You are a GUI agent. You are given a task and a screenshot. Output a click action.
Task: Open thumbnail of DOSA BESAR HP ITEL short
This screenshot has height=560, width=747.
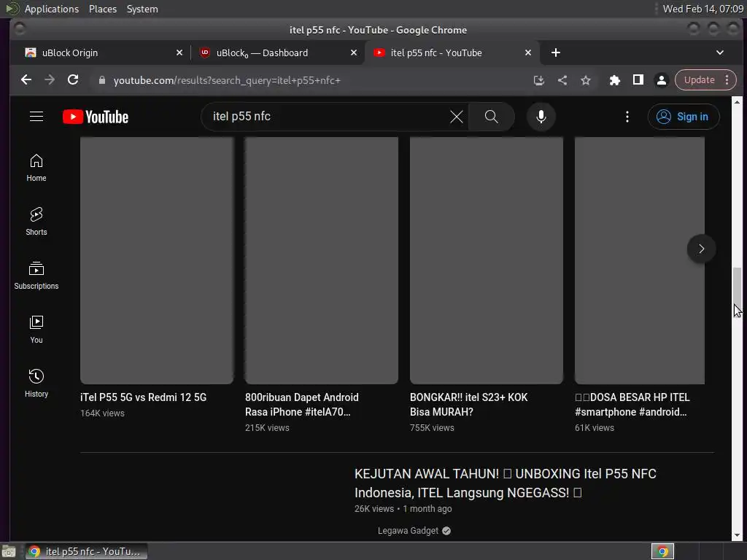[x=639, y=260]
